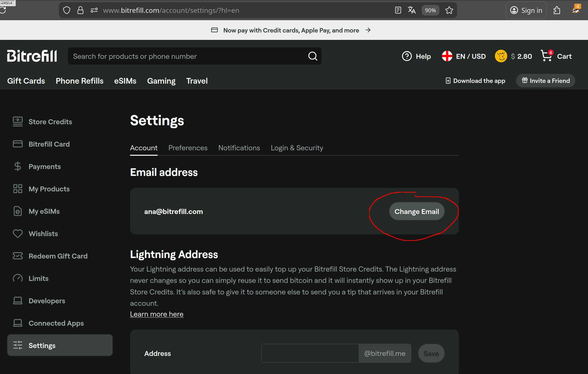Switch to Login & Security tab
The height and width of the screenshot is (374, 588).
point(297,148)
